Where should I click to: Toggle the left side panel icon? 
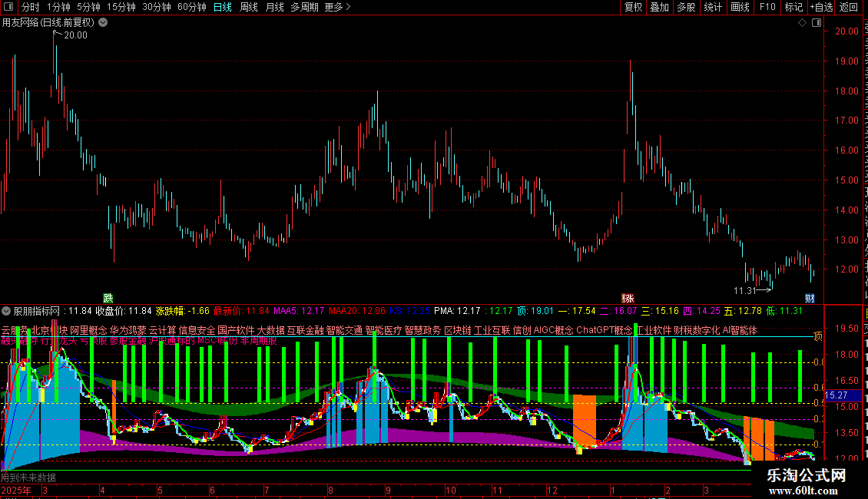(x=8, y=7)
